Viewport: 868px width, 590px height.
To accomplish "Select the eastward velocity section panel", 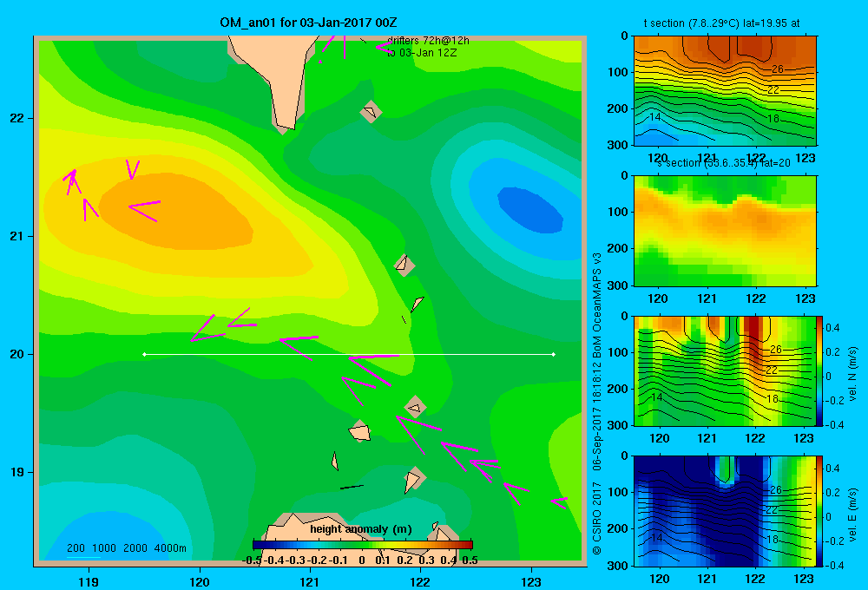I will point(725,511).
